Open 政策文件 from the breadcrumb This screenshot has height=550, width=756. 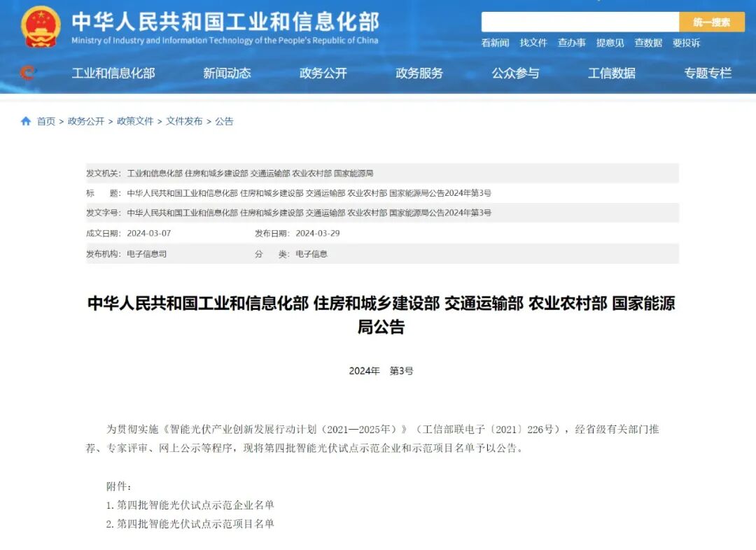[136, 120]
